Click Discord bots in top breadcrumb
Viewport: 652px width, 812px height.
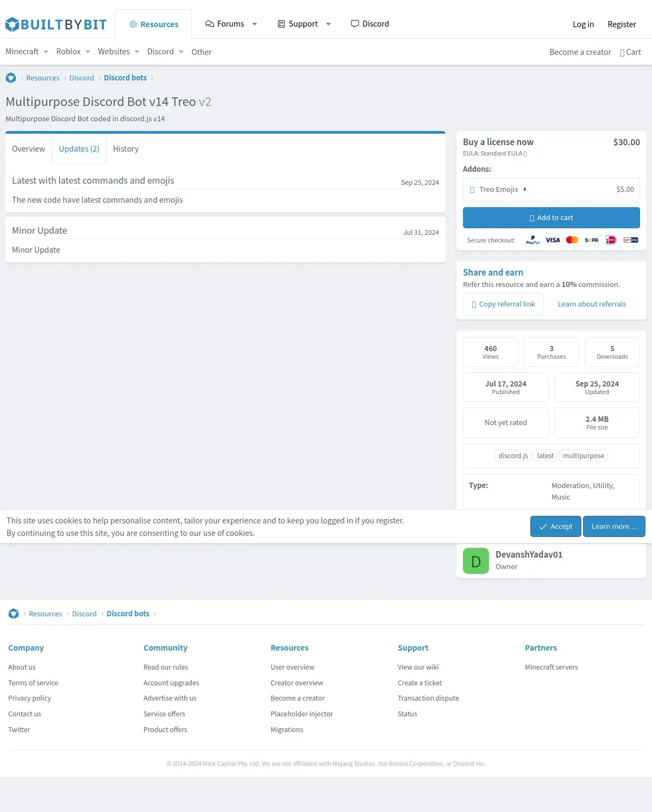125,78
